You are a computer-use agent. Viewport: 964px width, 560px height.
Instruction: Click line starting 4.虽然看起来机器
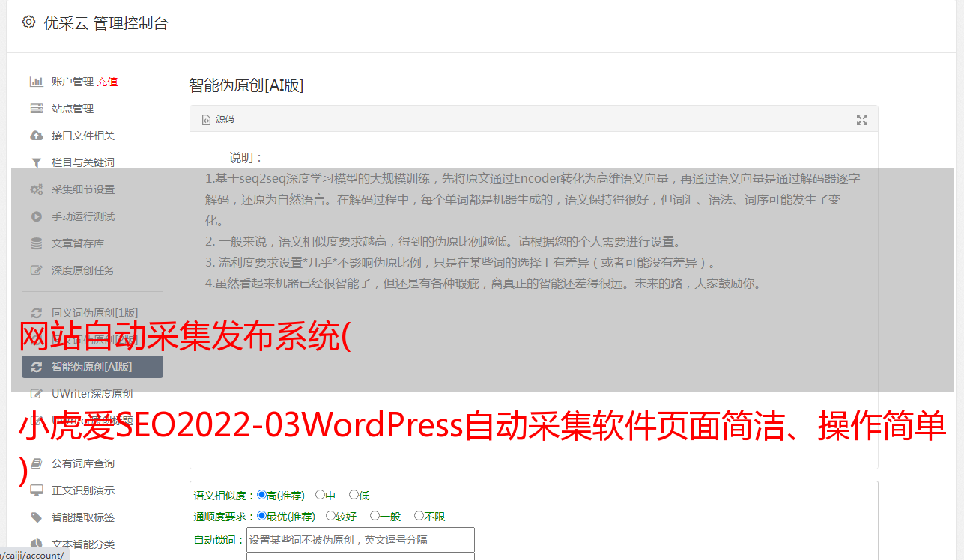(483, 284)
